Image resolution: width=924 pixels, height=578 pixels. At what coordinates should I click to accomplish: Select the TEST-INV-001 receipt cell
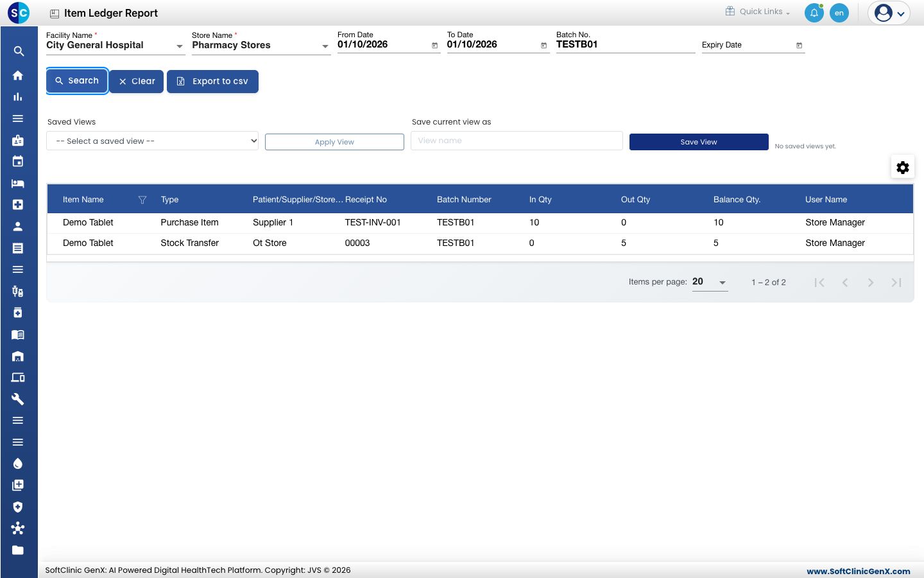pos(373,222)
